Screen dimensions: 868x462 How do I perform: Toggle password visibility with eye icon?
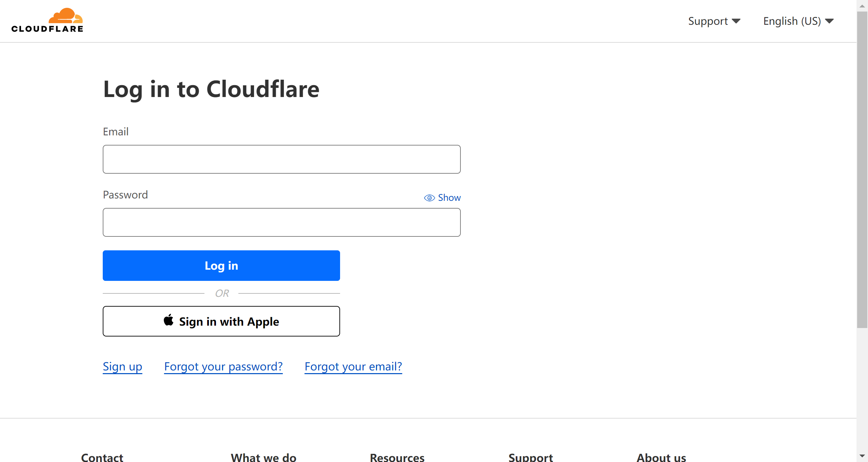(x=429, y=198)
